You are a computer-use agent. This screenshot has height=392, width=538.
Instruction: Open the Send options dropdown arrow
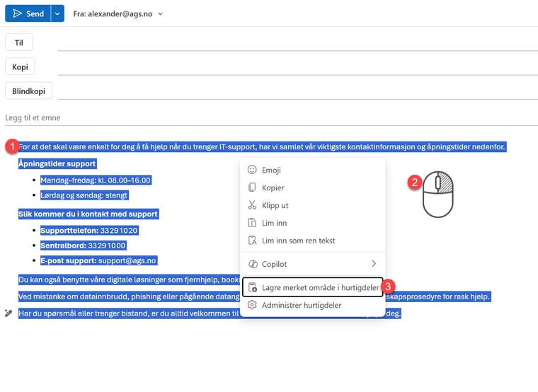(x=57, y=13)
